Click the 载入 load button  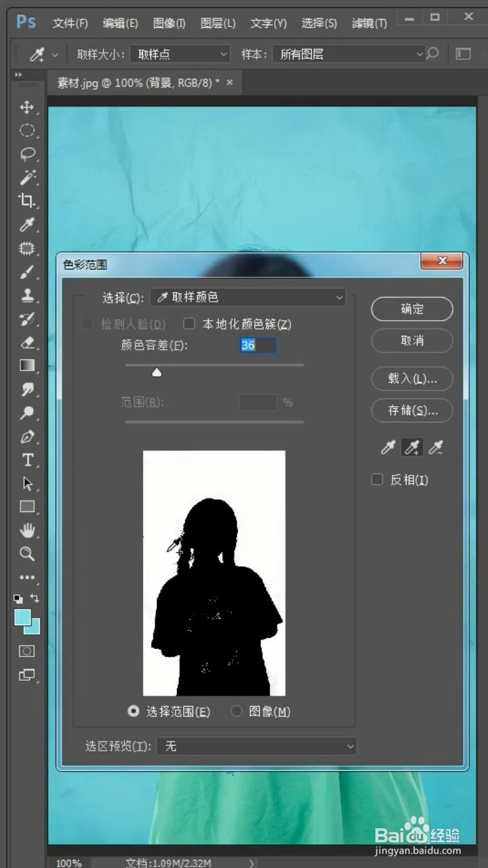[x=412, y=378]
